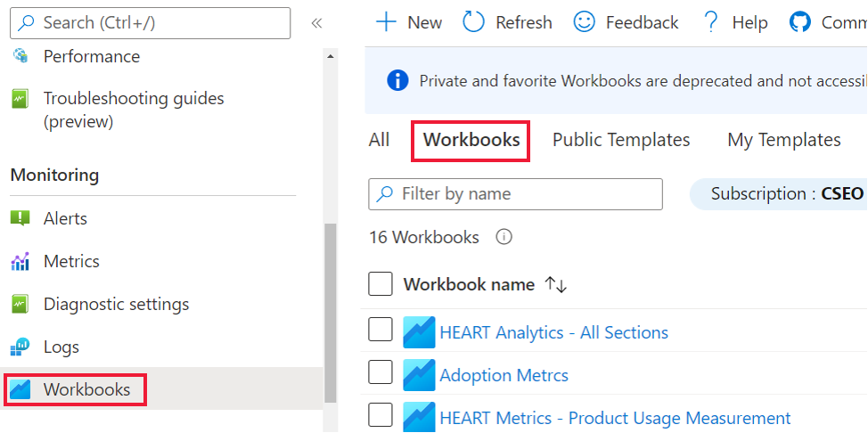
Task: Click the Refresh circular arrow icon
Action: point(474,22)
